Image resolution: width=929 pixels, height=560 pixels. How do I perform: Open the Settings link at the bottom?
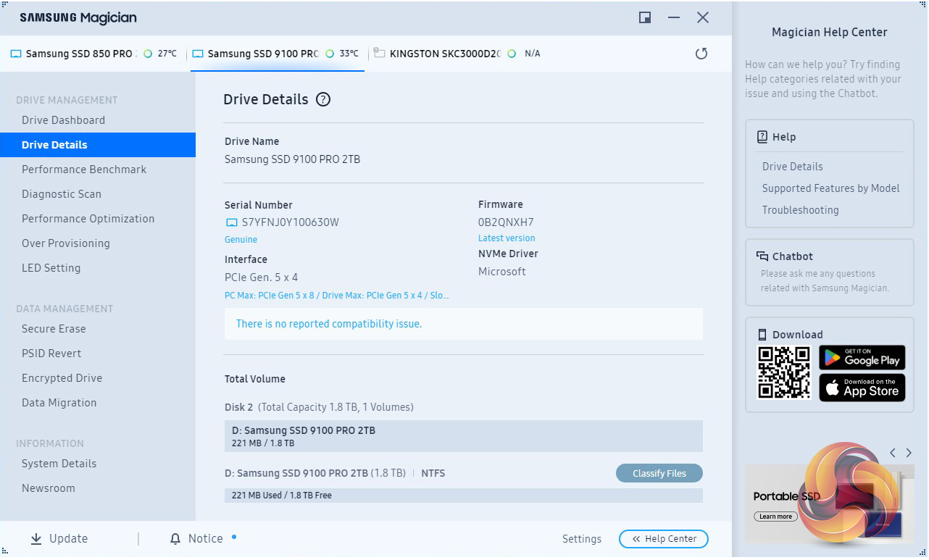pyautogui.click(x=581, y=539)
